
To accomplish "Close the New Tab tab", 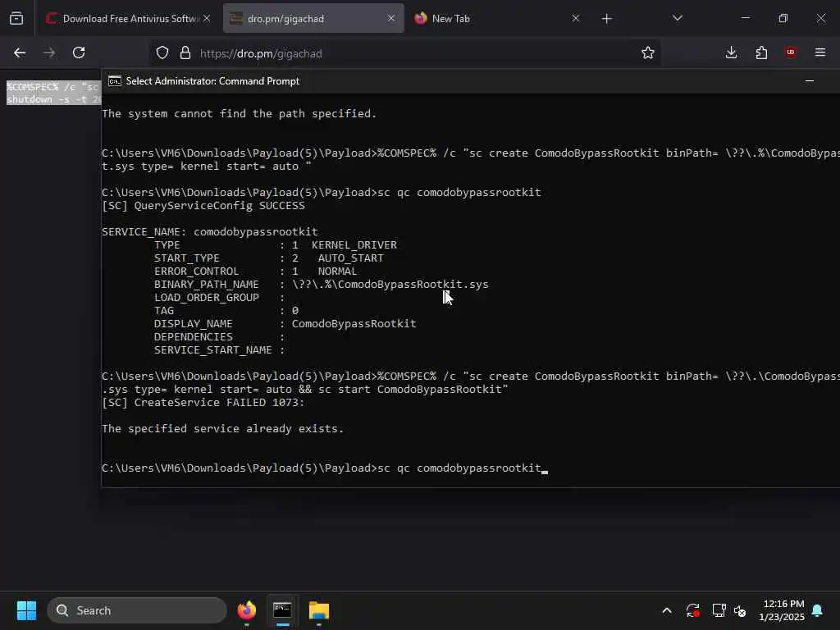I will pyautogui.click(x=575, y=19).
